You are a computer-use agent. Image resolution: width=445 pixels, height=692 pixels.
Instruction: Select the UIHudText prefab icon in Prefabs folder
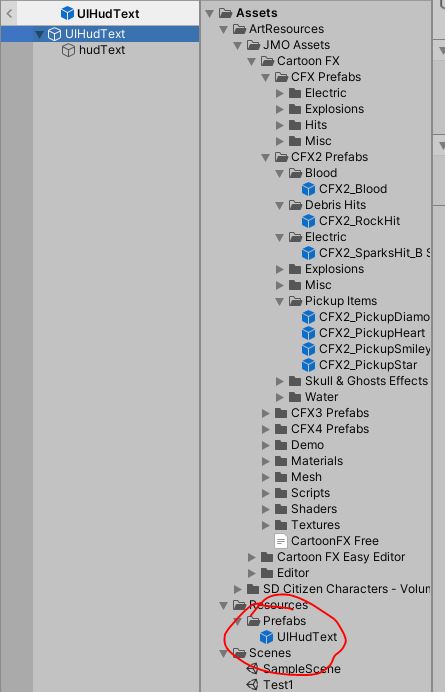pos(266,637)
